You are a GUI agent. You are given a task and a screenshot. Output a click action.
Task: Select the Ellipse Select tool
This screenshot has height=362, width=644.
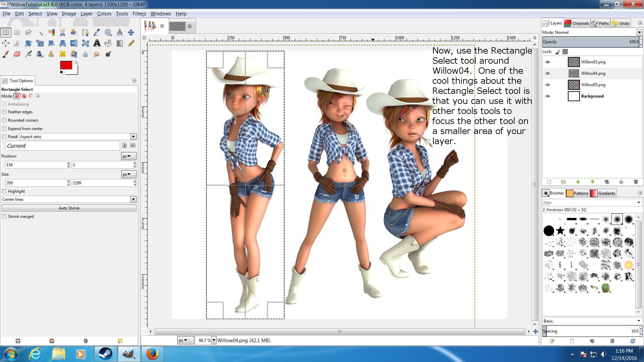coord(17,33)
